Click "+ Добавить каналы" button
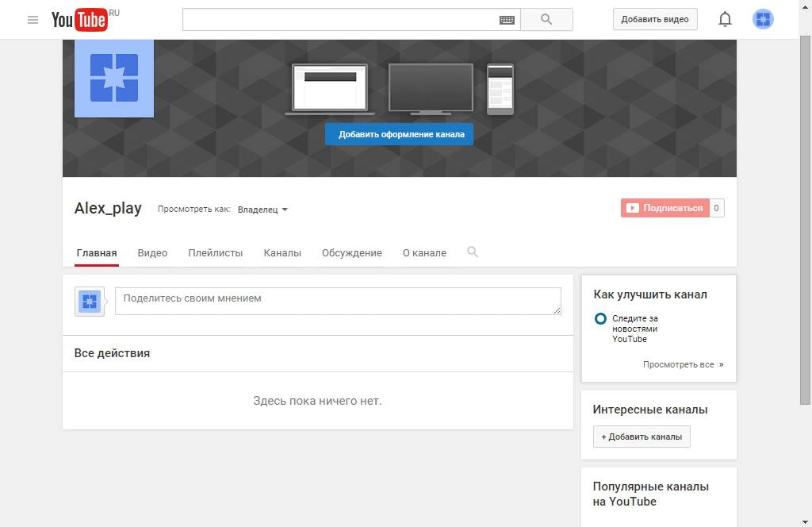The height and width of the screenshot is (527, 812). tap(642, 437)
